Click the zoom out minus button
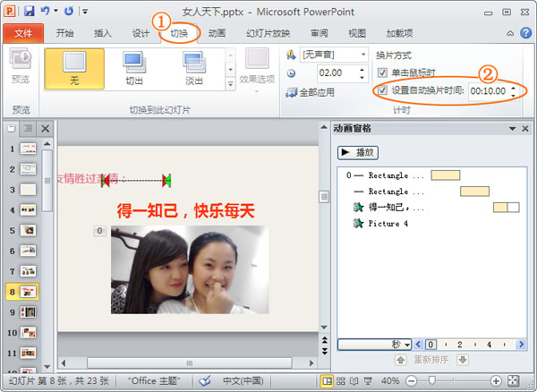Image resolution: width=537 pixels, height=392 pixels. tap(412, 380)
